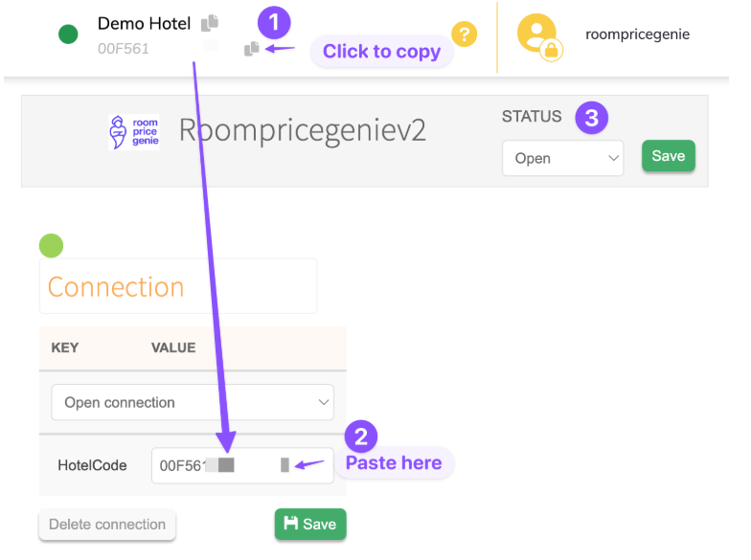This screenshot has height=560, width=751.
Task: Click the Roompricegeniev2 heading
Action: [302, 132]
